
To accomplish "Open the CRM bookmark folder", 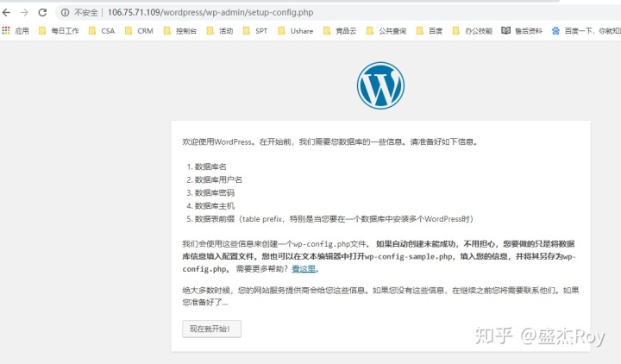I will click(139, 31).
